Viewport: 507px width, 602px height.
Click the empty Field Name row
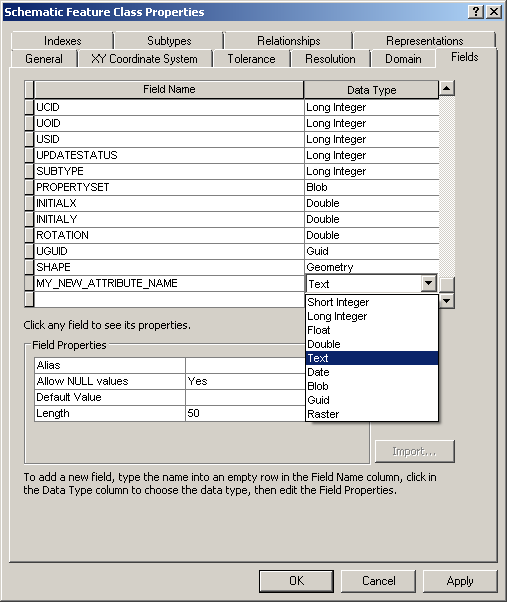169,299
